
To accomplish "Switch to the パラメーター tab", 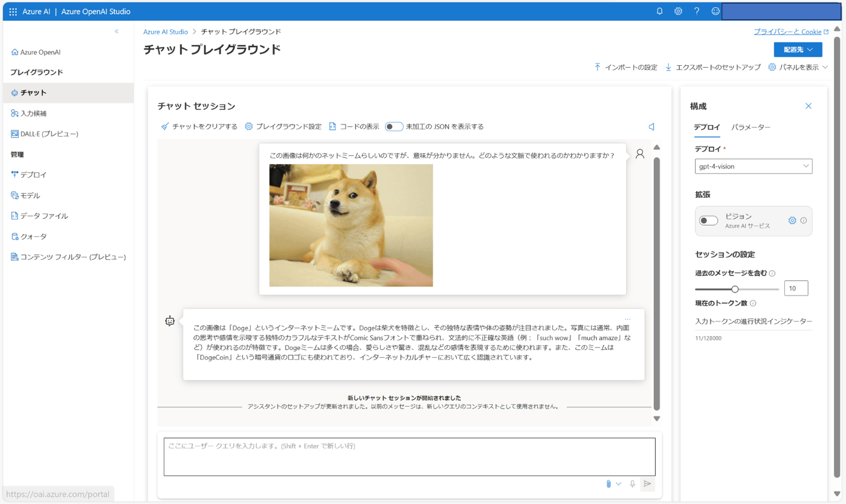I will pyautogui.click(x=751, y=128).
